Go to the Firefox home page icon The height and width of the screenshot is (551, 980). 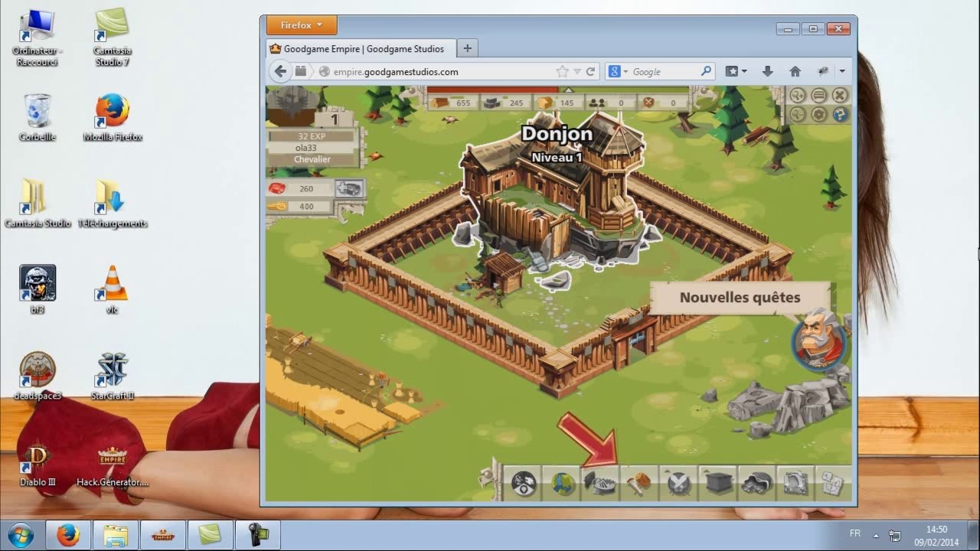[x=795, y=71]
